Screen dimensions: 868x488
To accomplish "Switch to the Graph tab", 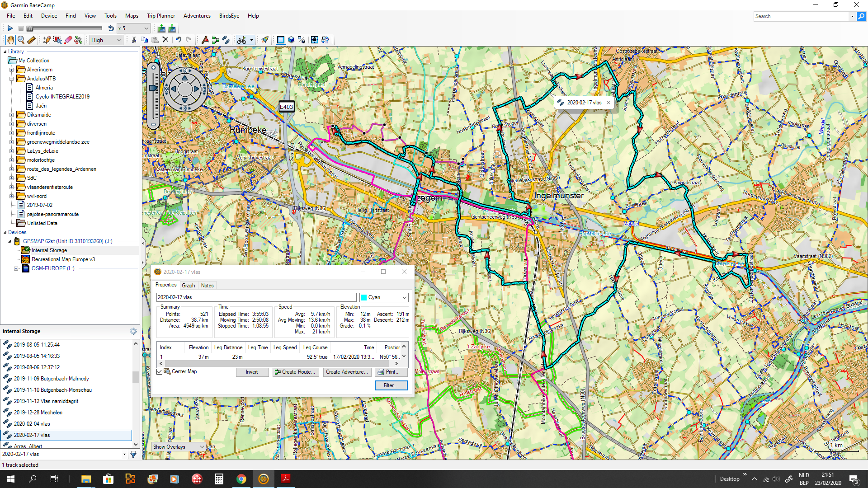I will pos(189,285).
